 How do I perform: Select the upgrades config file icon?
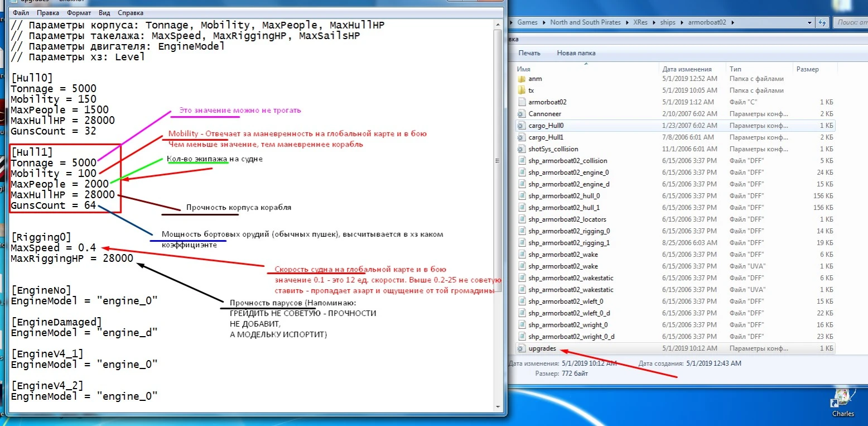[x=522, y=348]
